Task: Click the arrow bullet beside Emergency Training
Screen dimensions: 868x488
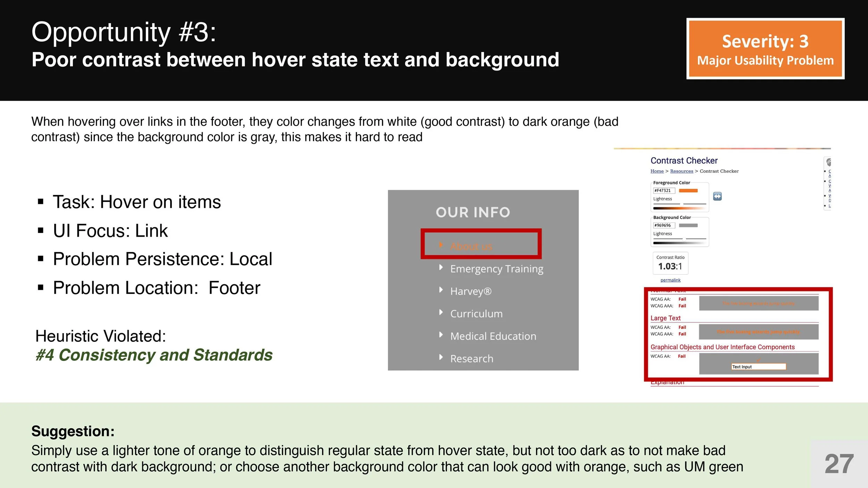Action: pos(441,267)
